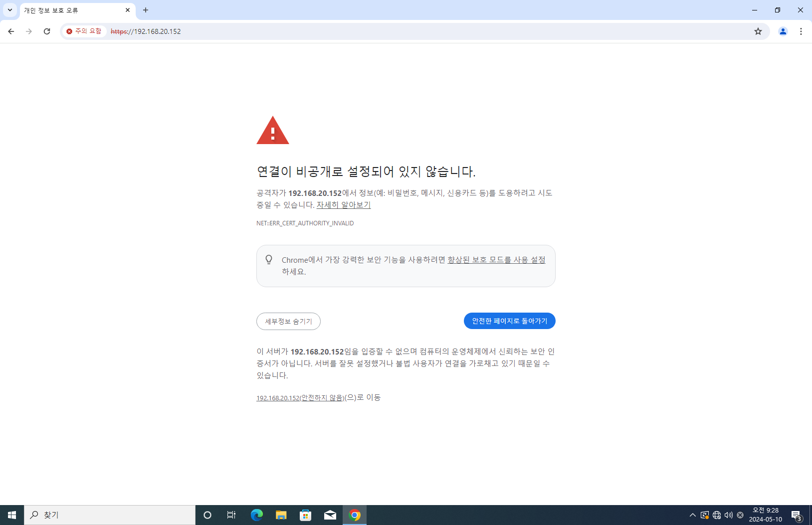The image size is (812, 525).
Task: Launch Microsoft Edge from taskbar
Action: point(256,515)
